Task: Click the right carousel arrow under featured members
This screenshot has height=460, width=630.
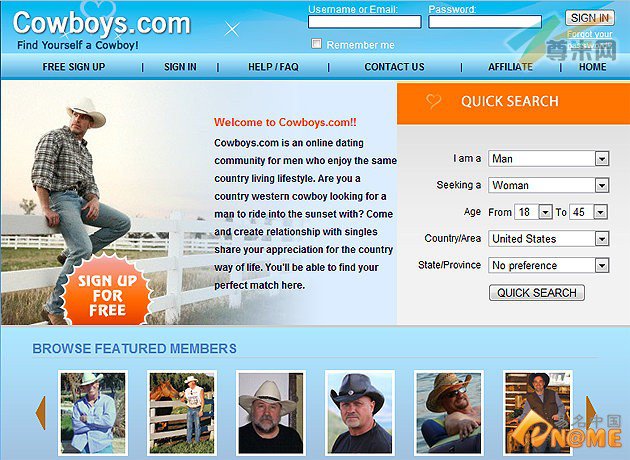Action: pyautogui.click(x=591, y=413)
